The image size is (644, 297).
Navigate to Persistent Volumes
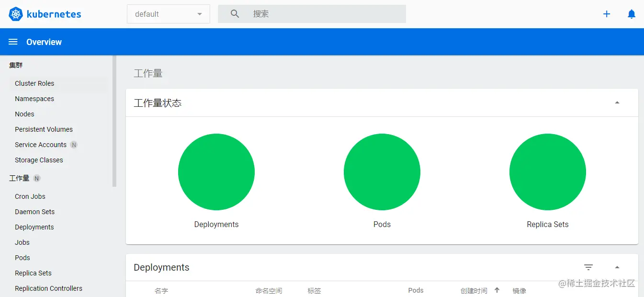point(44,129)
